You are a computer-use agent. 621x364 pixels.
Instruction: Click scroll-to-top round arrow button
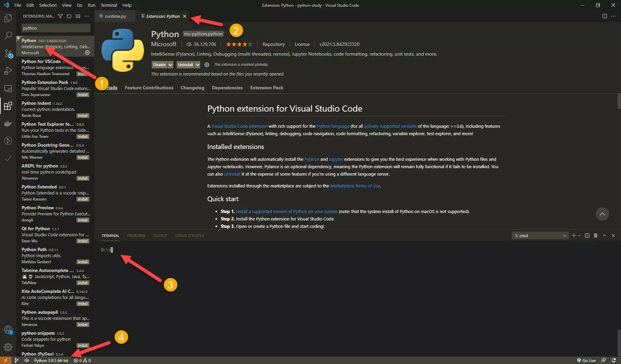[602, 214]
